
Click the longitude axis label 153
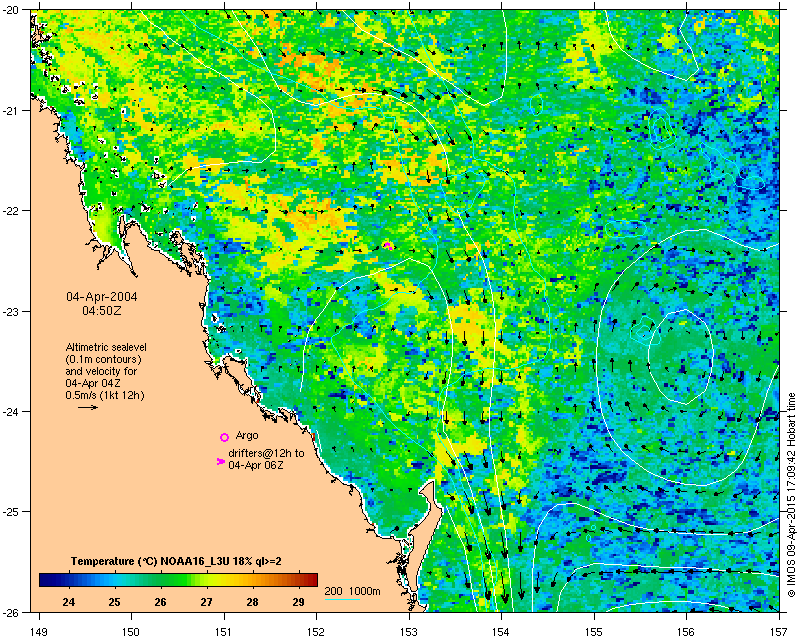point(409,632)
